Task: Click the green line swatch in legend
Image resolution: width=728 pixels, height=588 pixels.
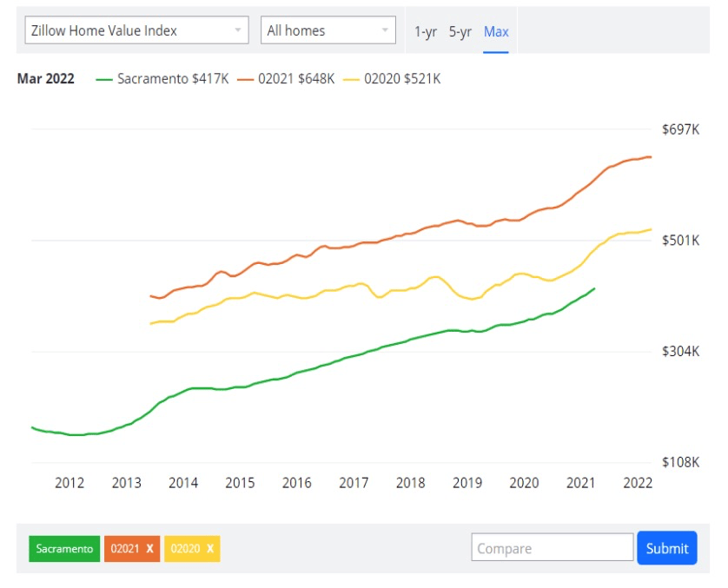Action: (104, 79)
